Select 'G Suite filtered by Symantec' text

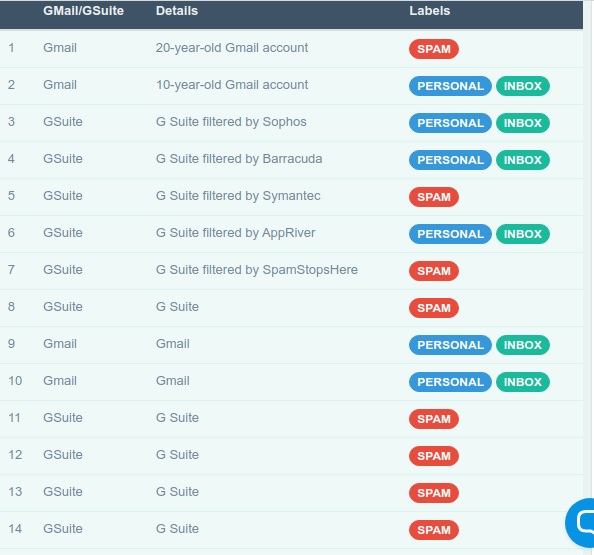(238, 196)
